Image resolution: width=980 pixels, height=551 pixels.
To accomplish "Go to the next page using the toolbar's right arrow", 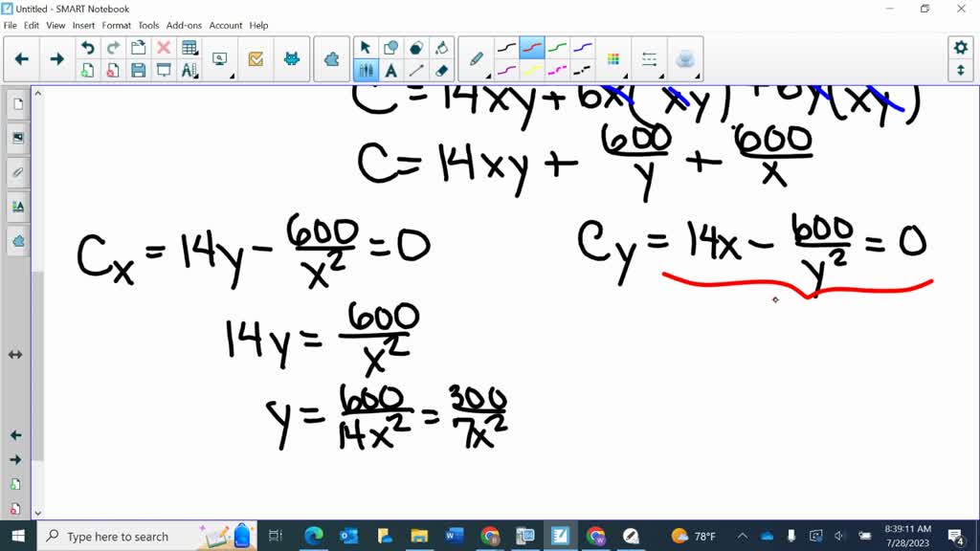I will (56, 59).
